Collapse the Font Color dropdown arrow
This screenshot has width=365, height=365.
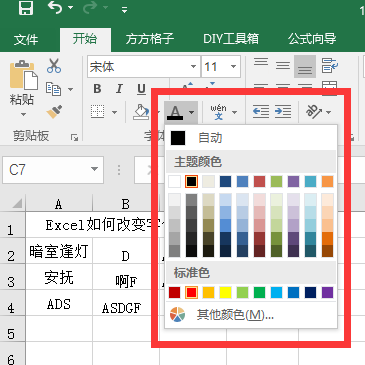pos(191,112)
